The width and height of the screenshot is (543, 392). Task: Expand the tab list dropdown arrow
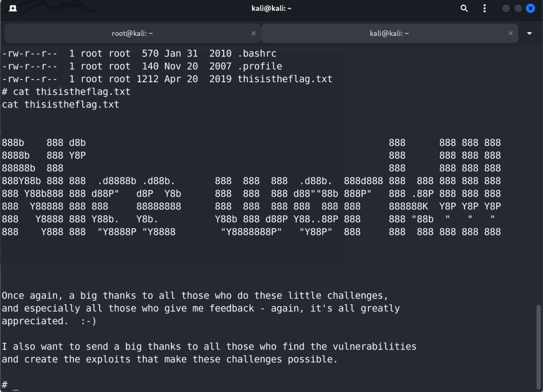[x=529, y=33]
